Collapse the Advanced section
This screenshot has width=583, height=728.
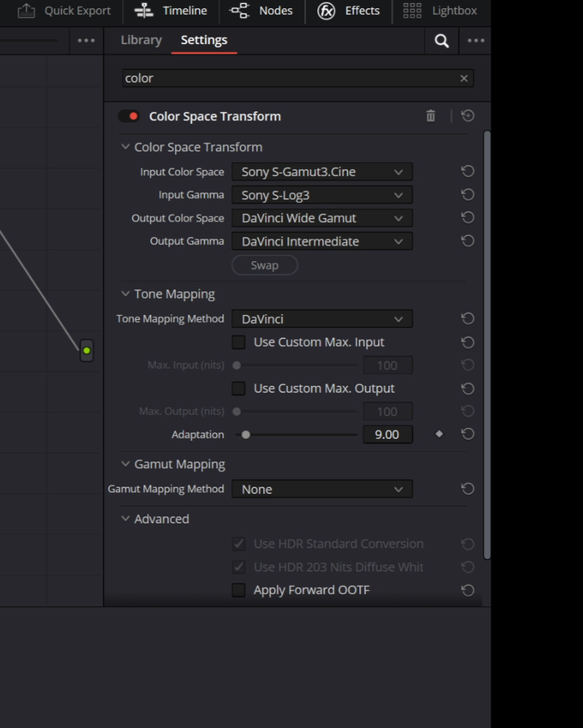(125, 518)
